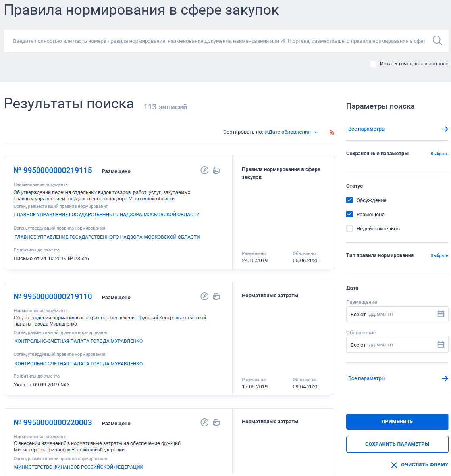The height and width of the screenshot is (476, 451).
Task: Open posting organ Контрольно-счетная палата Муравленко
Action: tap(79, 341)
